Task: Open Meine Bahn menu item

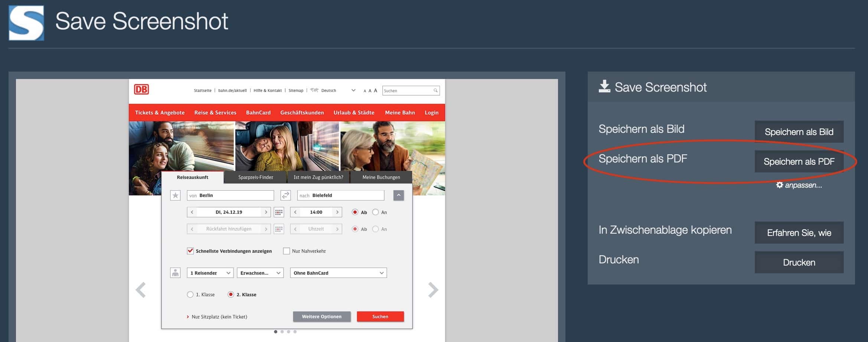Action: (400, 112)
